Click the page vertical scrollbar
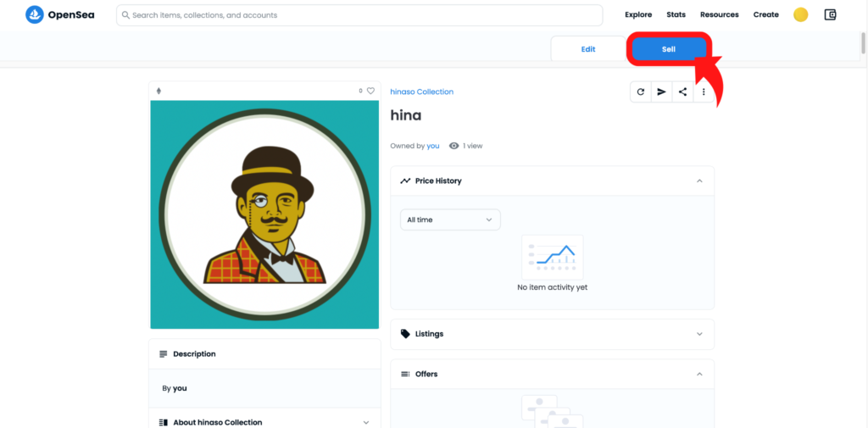The height and width of the screenshot is (428, 868). click(x=863, y=44)
